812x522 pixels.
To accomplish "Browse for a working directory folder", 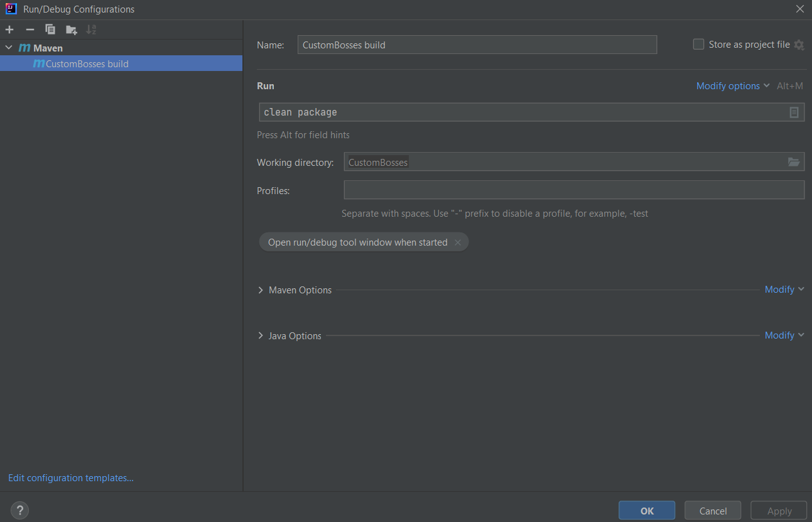I will (x=794, y=161).
